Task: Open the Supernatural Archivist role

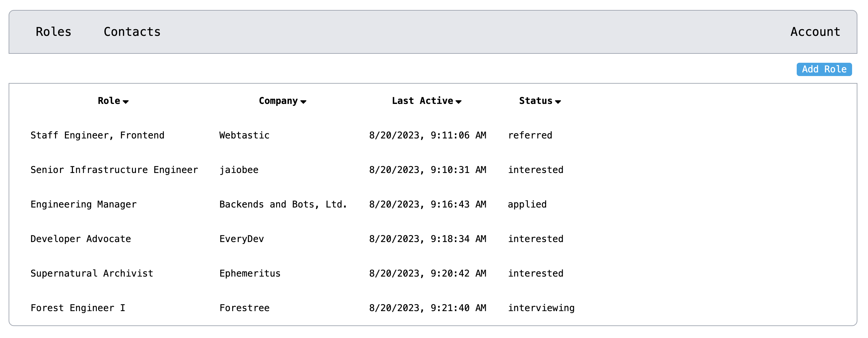Action: (x=92, y=273)
